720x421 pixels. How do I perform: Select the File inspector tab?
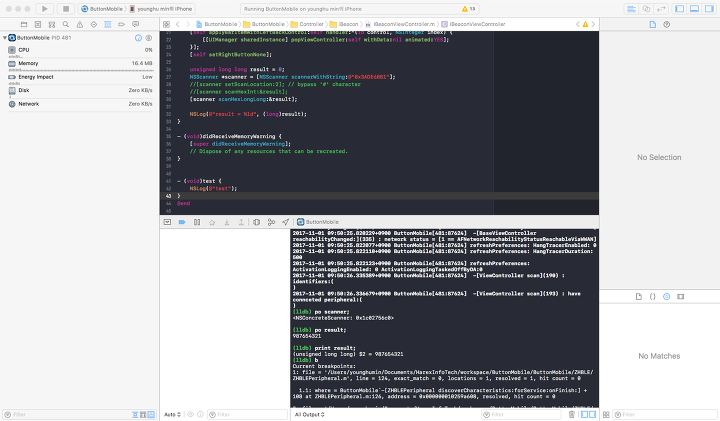point(652,24)
